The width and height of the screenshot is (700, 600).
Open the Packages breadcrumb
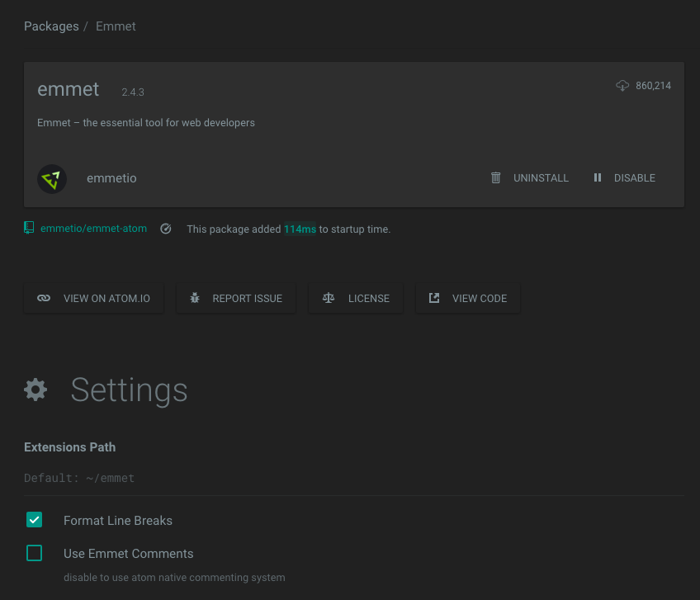click(x=51, y=26)
